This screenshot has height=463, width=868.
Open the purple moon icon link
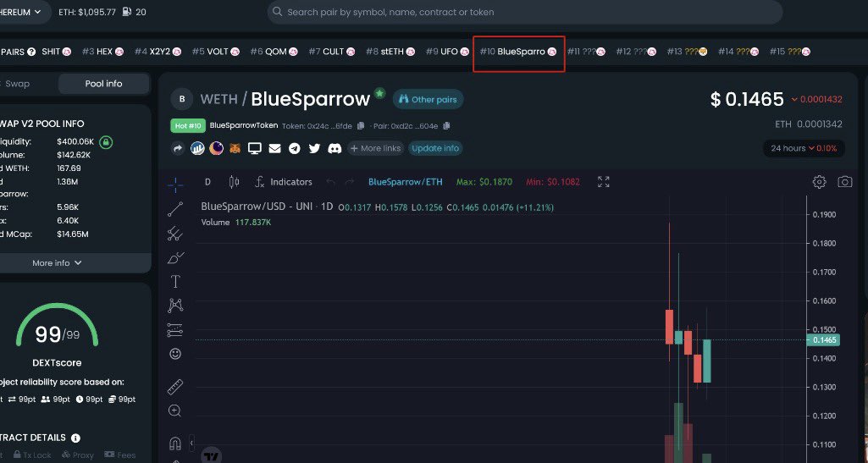click(x=217, y=148)
